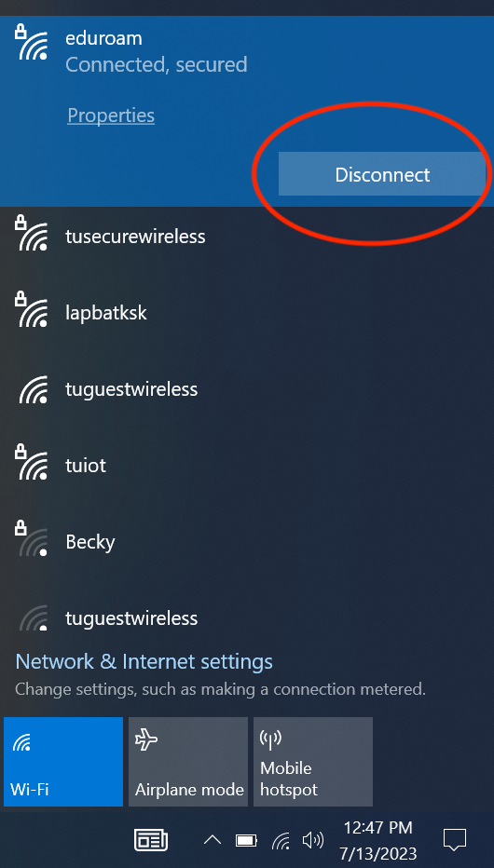Click the lapbatksk secured network icon
The height and width of the screenshot is (868, 494).
click(31, 310)
